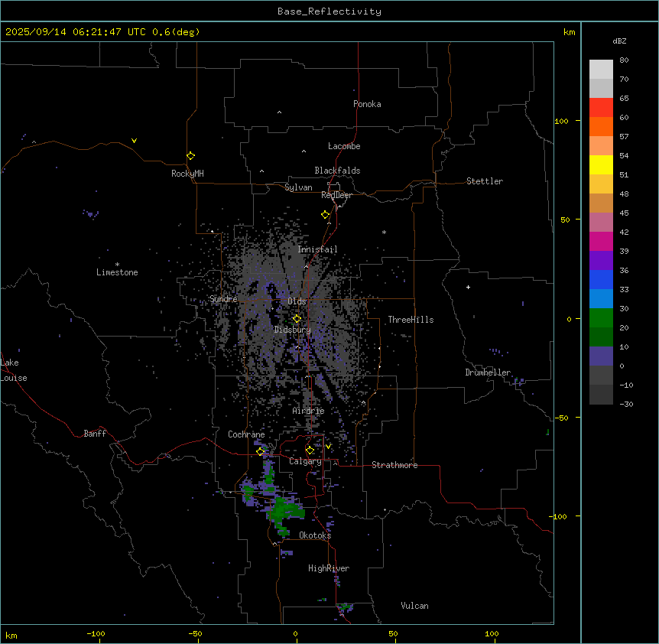
Task: Click the Lake Louise label
Action: click(x=14, y=370)
